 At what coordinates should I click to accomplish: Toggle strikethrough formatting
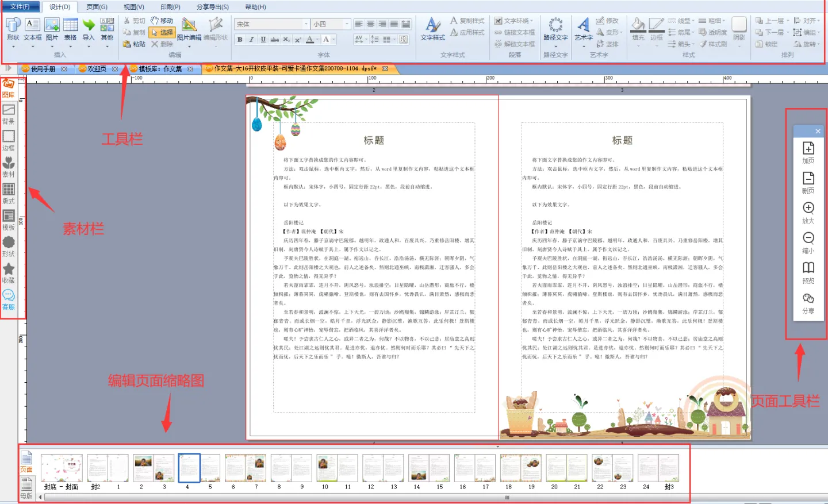[275, 40]
